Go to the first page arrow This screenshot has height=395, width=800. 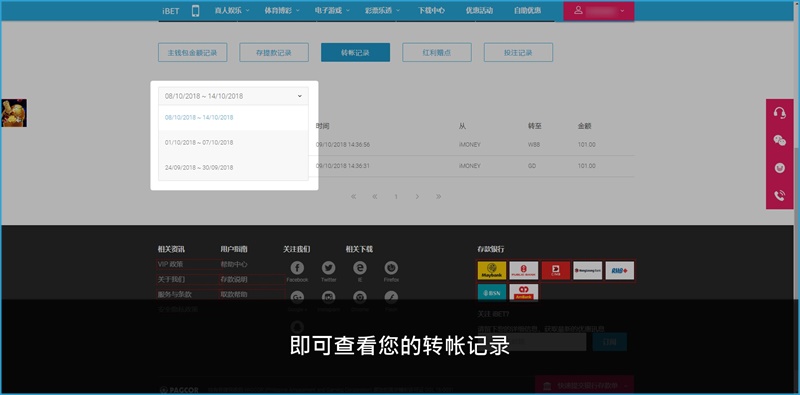tap(354, 196)
